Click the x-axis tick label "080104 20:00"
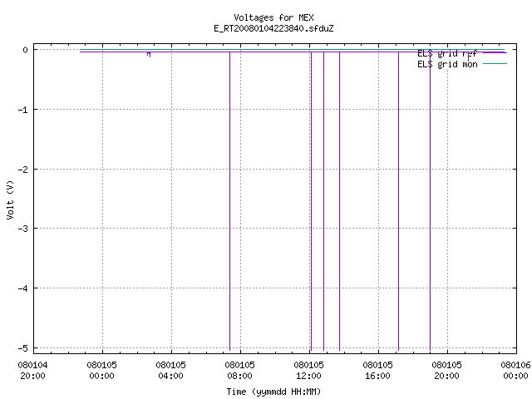Viewport: 532px width, 399px height. pos(32,371)
